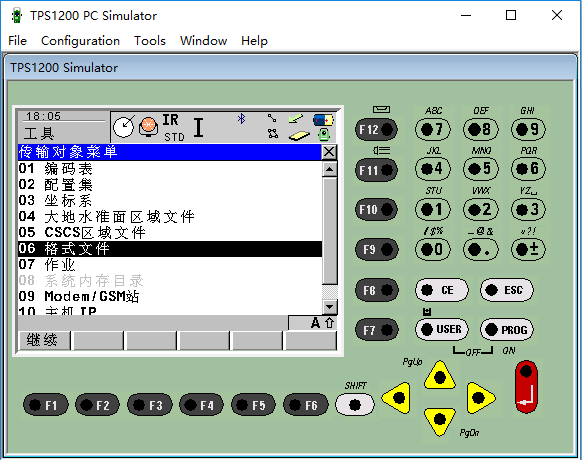The width and height of the screenshot is (582, 460).
Task: Click the F4 function key
Action: (x=202, y=405)
